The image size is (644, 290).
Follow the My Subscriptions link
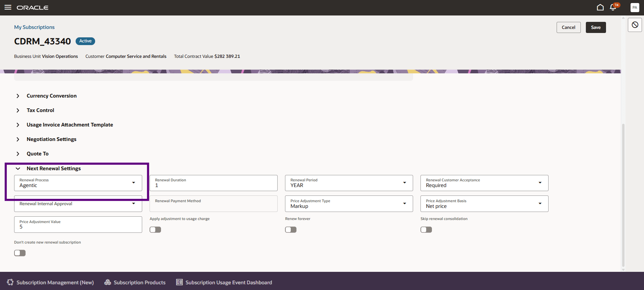coord(34,27)
